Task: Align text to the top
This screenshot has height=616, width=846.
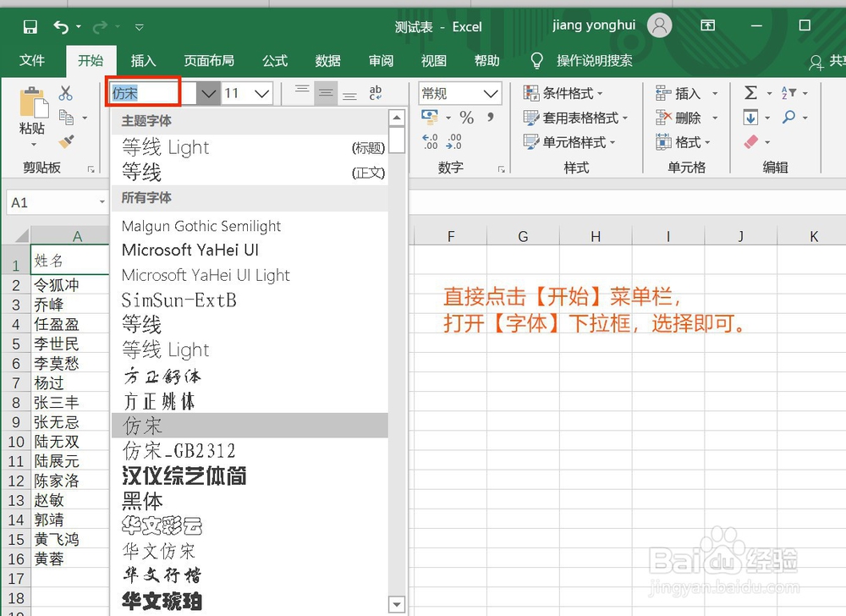Action: (x=302, y=88)
